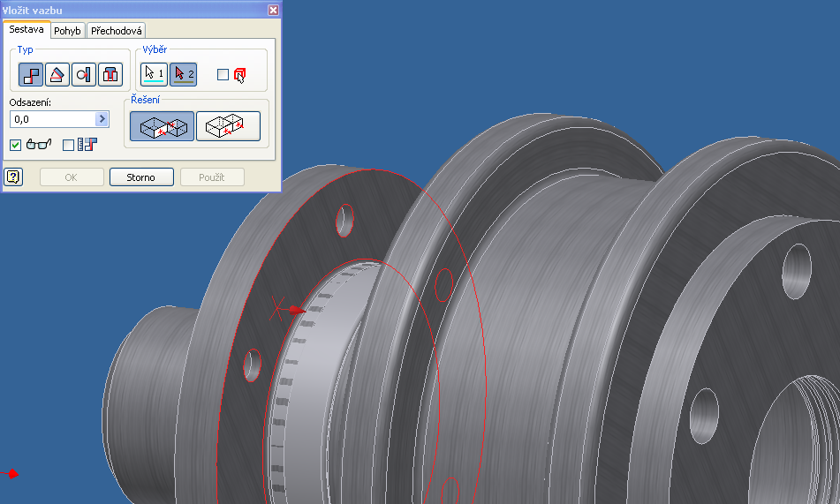
Task: Enable the predict offset and orientation checkbox
Action: click(68, 145)
